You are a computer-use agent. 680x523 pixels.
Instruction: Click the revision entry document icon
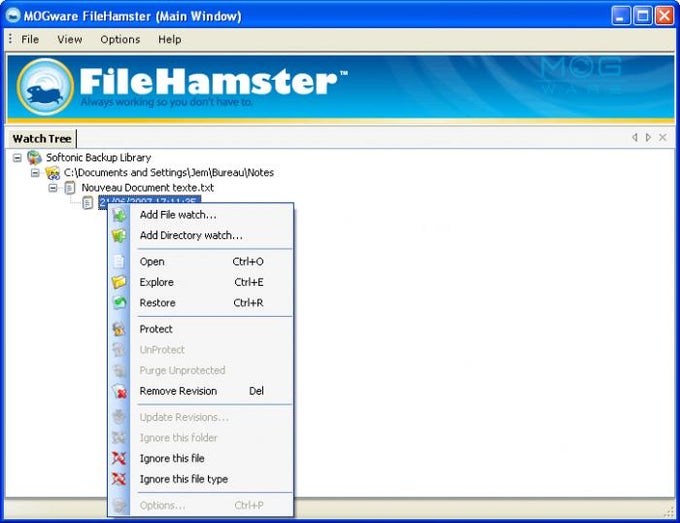point(88,203)
